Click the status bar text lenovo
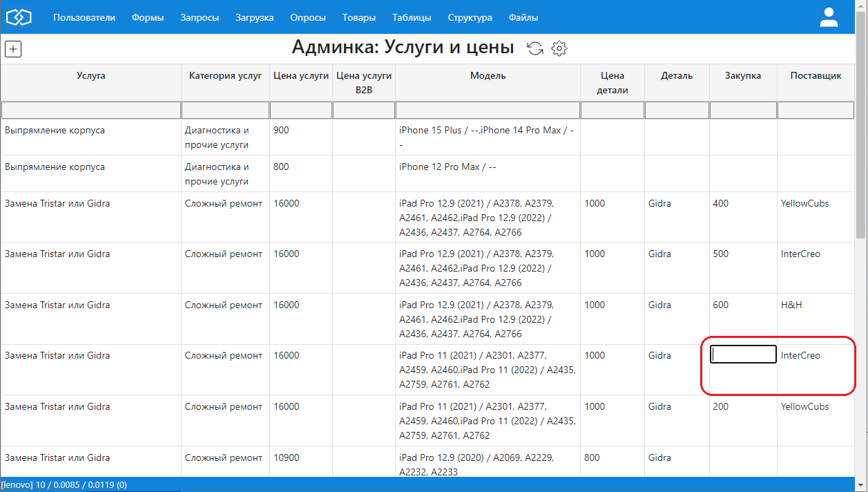Image resolution: width=868 pixels, height=492 pixels. tap(17, 484)
